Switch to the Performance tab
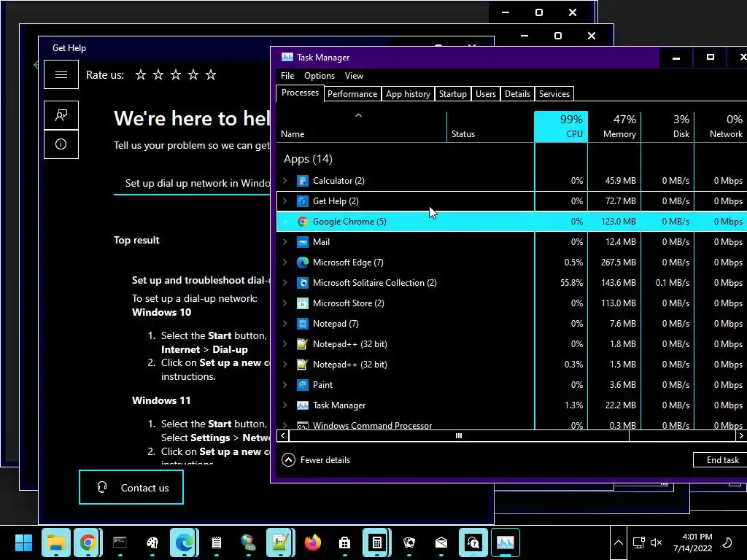Viewport: 747px width, 560px height. (352, 94)
